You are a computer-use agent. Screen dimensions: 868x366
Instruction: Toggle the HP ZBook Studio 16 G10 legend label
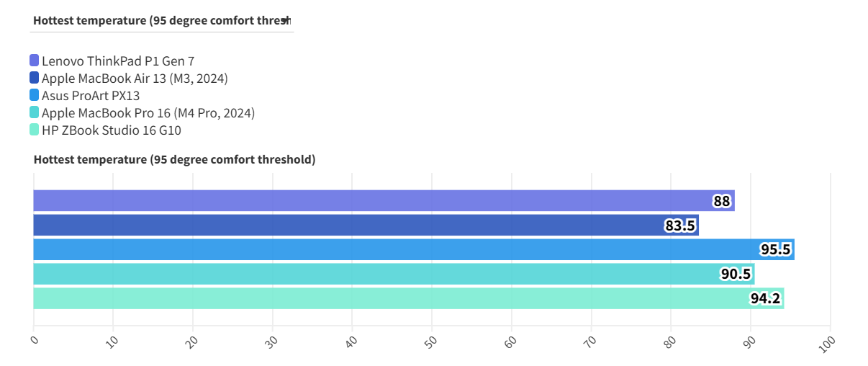pos(112,130)
